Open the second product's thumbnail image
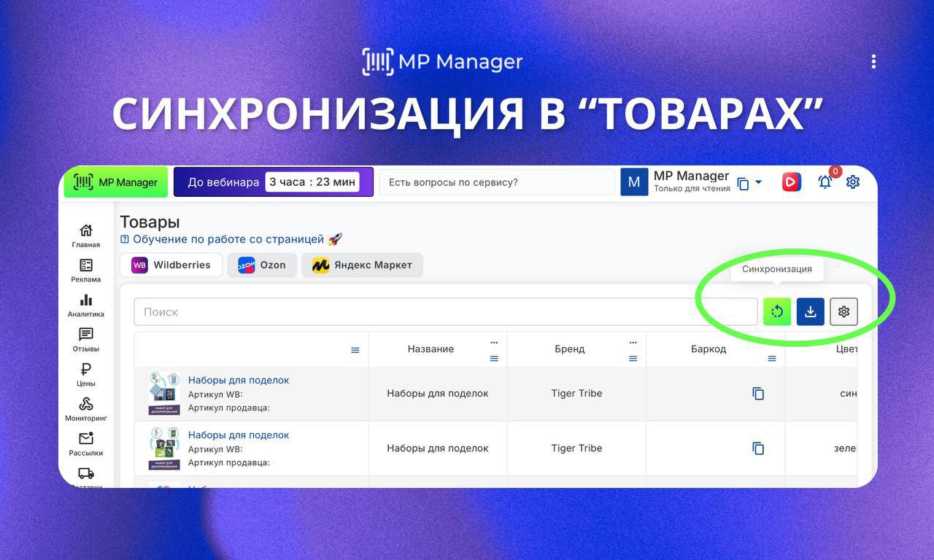This screenshot has height=560, width=934. 164,448
